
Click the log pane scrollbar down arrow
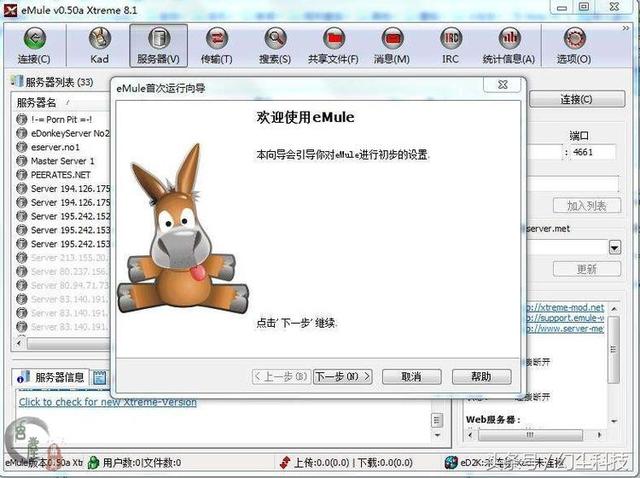[437, 435]
